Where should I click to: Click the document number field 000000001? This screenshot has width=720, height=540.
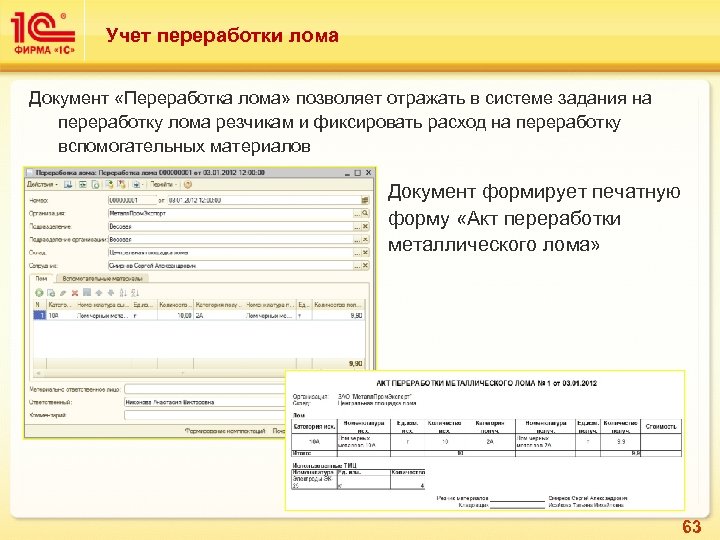132,200
